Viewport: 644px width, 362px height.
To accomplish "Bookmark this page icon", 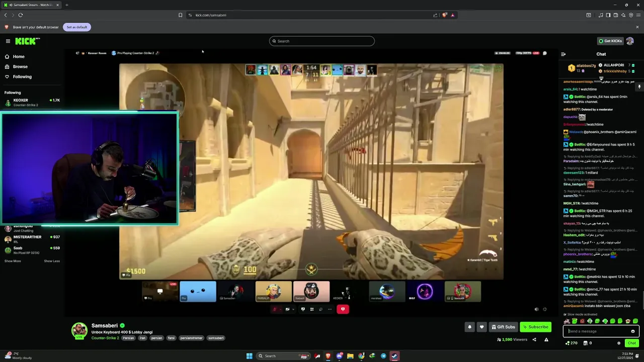I will [x=180, y=15].
